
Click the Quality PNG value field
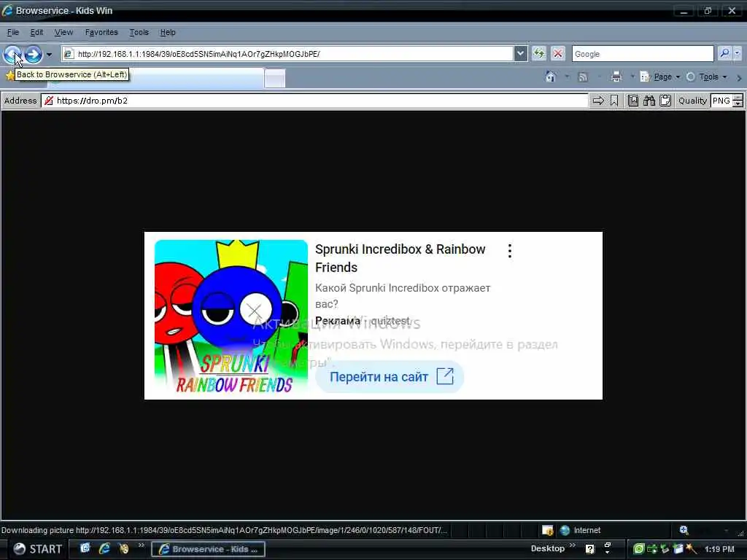pos(721,101)
